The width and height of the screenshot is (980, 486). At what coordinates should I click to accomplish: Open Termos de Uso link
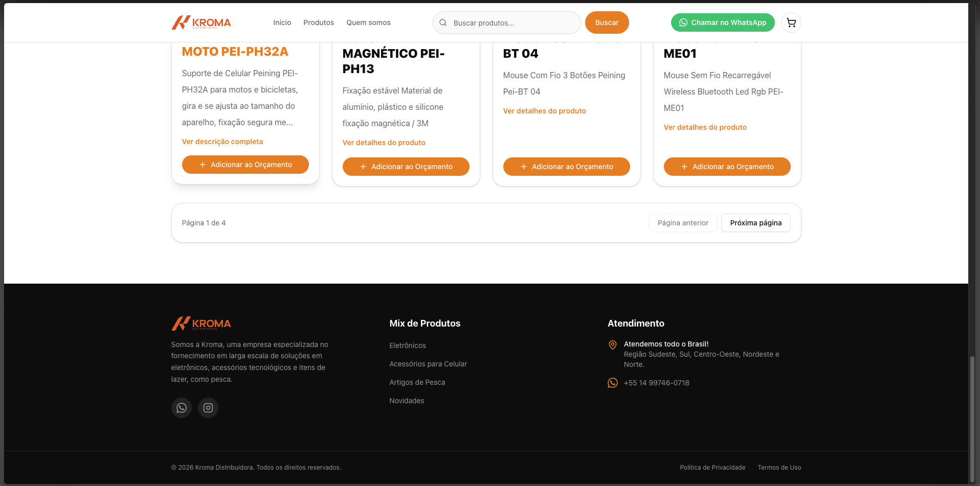(x=779, y=468)
